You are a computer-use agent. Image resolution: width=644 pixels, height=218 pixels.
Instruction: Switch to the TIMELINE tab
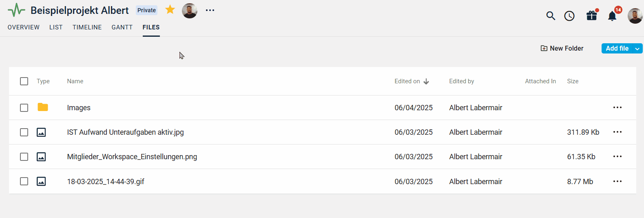(87, 27)
